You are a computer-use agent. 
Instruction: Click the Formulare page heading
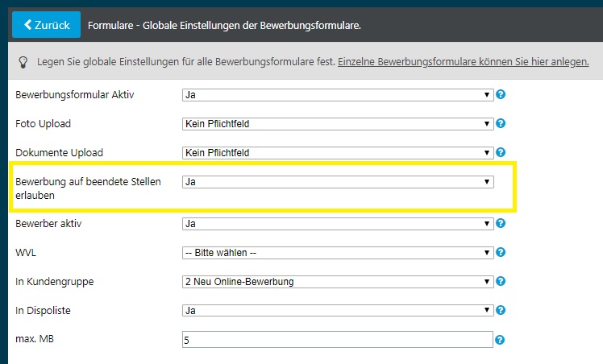click(x=224, y=25)
